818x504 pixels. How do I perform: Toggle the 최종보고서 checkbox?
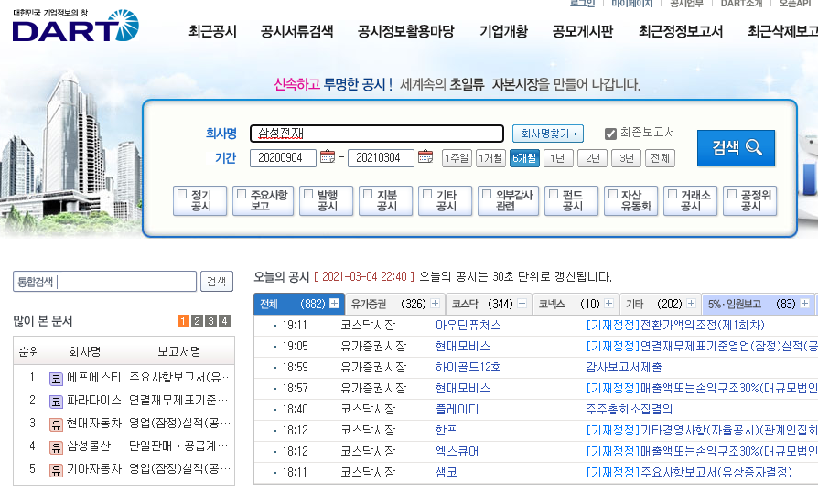tap(610, 134)
